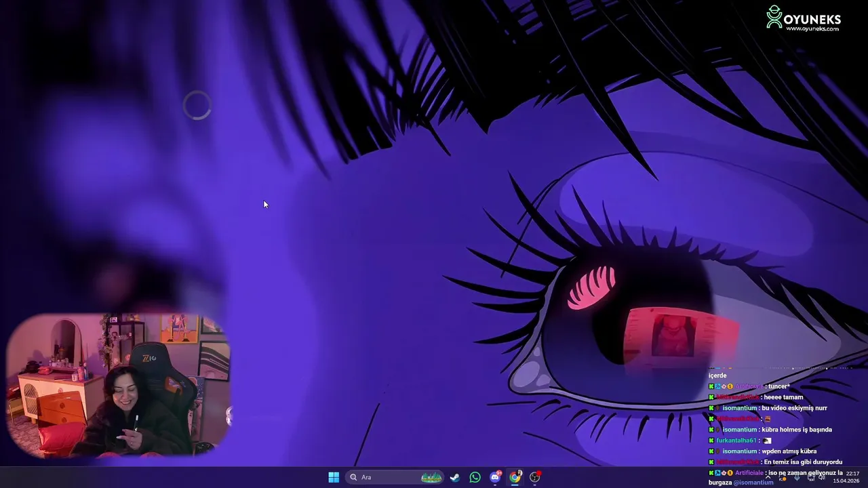This screenshot has height=488, width=868.
Task: Open WhatsApp from the taskbar
Action: pyautogui.click(x=475, y=477)
